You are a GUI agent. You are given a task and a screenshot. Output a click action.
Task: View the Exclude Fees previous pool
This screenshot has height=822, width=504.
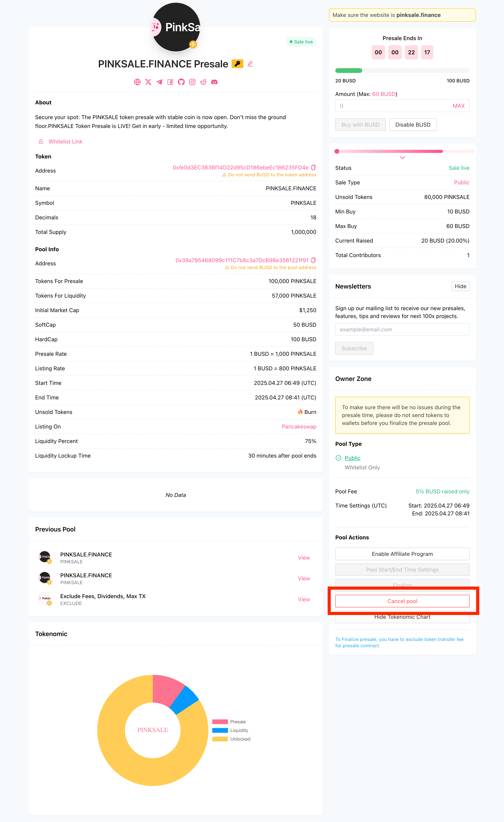304,599
